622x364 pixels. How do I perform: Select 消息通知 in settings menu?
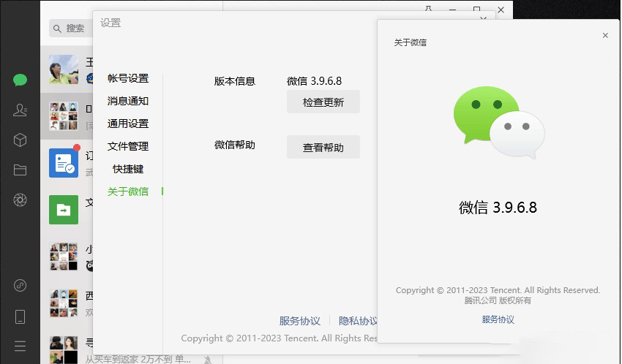click(128, 101)
